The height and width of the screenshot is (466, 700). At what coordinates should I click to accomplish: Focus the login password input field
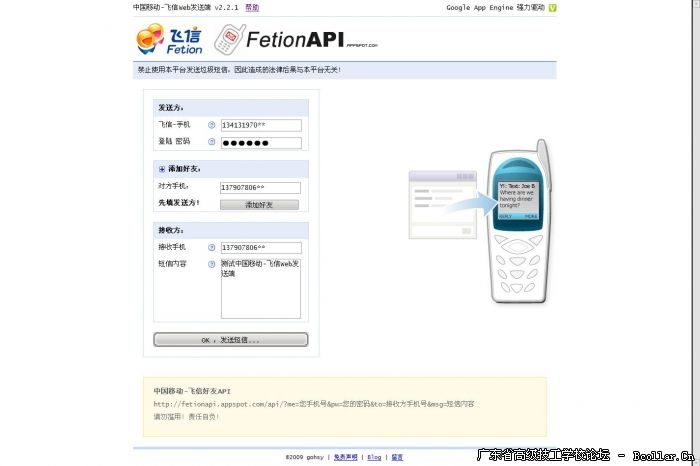[x=261, y=143]
